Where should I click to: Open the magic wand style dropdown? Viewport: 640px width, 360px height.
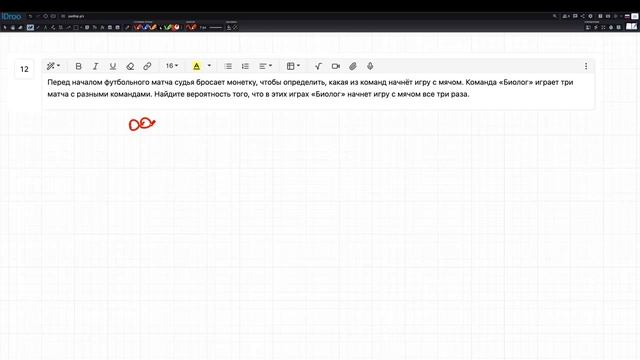pos(53,66)
